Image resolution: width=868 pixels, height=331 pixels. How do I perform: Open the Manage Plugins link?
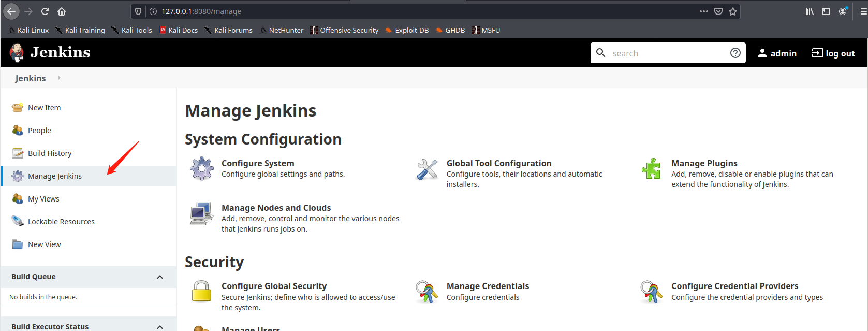(x=704, y=163)
